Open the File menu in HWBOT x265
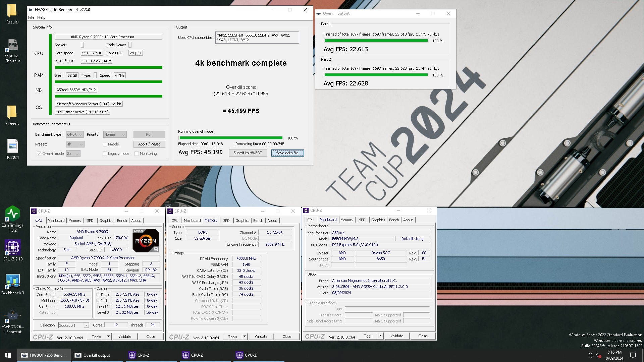The width and height of the screenshot is (644, 362). click(x=31, y=17)
